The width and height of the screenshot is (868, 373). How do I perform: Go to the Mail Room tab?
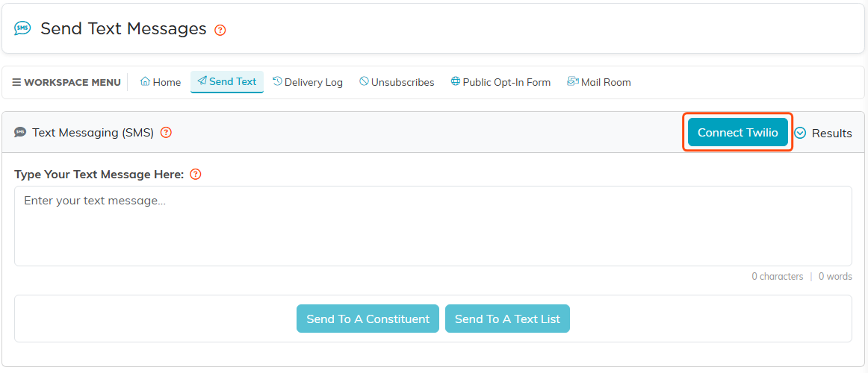[599, 82]
